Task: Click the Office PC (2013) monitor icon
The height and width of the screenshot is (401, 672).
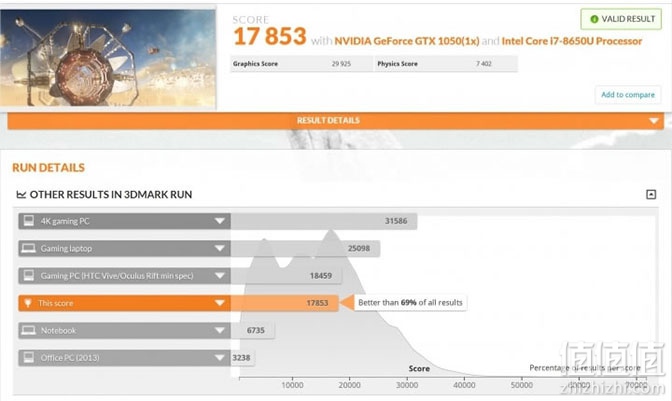Action: 29,357
